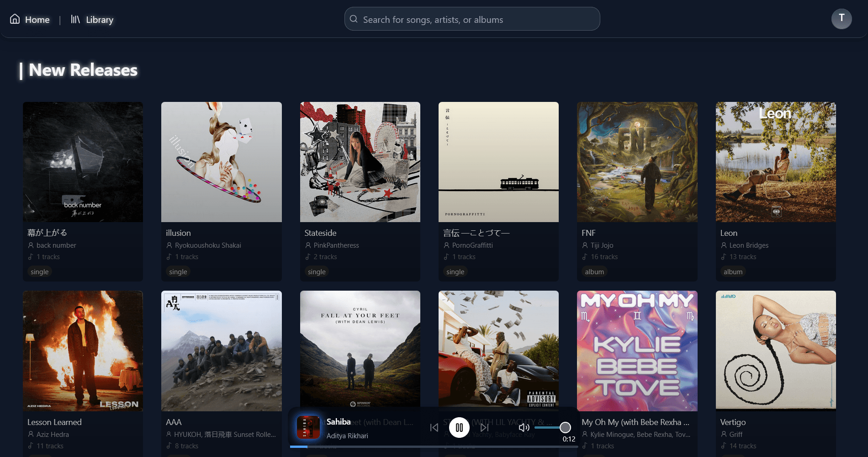
Task: Click the PinkPantheress artist icon
Action: [308, 245]
